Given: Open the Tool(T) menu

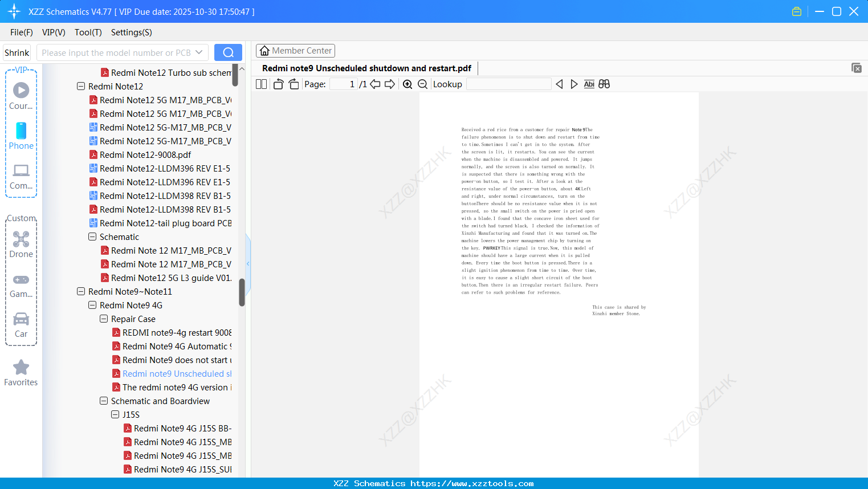Looking at the screenshot, I should (x=88, y=32).
